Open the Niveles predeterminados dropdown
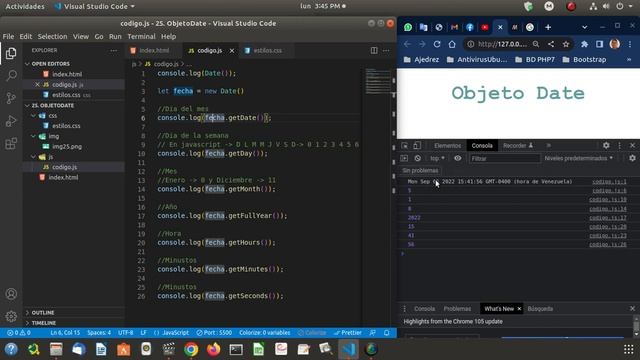 [x=578, y=158]
